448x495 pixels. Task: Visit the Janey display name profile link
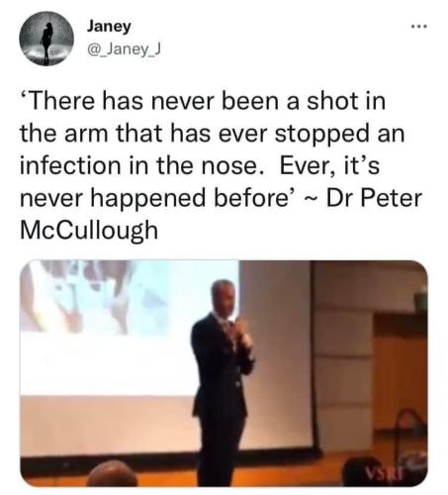(109, 27)
